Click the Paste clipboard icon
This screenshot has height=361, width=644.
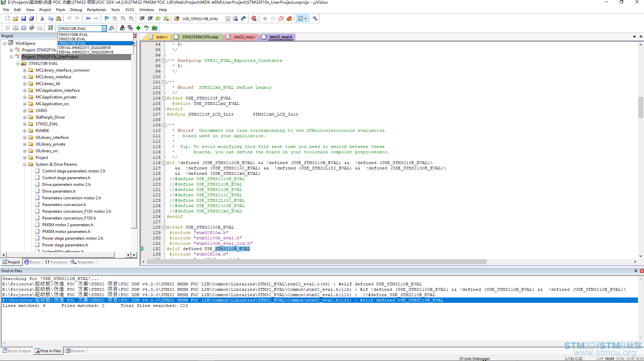pyautogui.click(x=58, y=18)
